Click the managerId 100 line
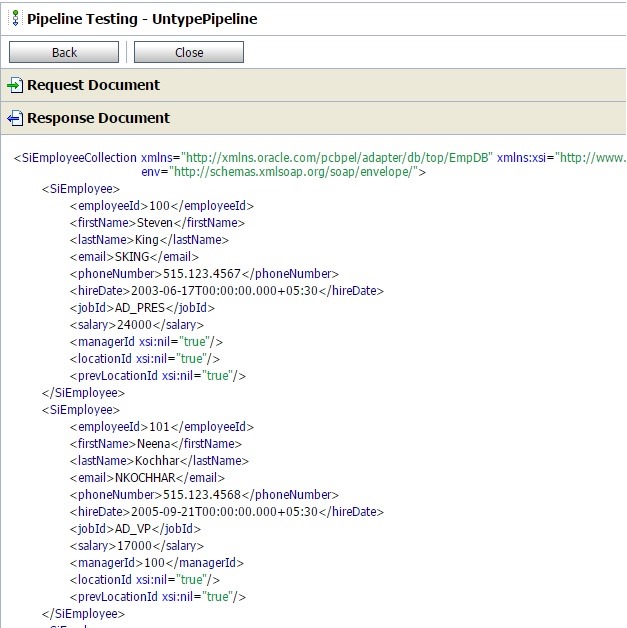The height and width of the screenshot is (628, 627). (156, 563)
